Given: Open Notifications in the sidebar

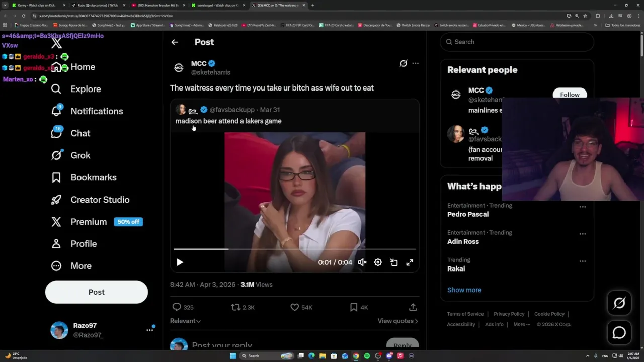Looking at the screenshot, I should click(x=87, y=111).
